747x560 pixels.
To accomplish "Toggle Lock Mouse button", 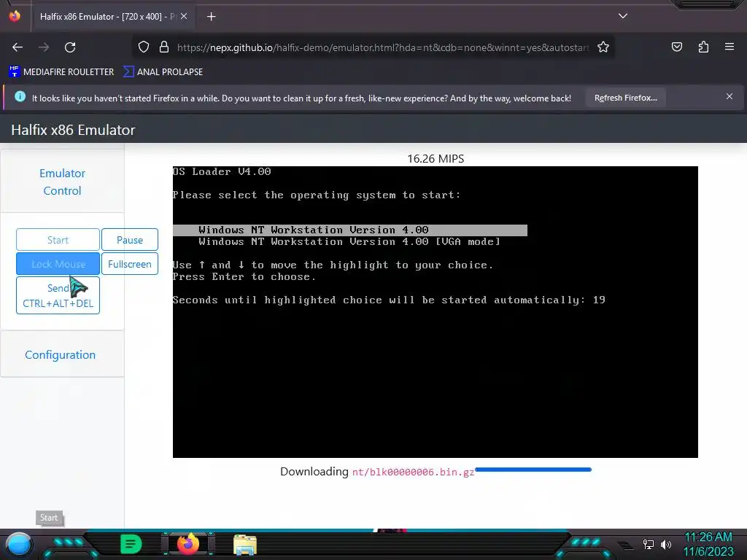I will click(x=58, y=264).
